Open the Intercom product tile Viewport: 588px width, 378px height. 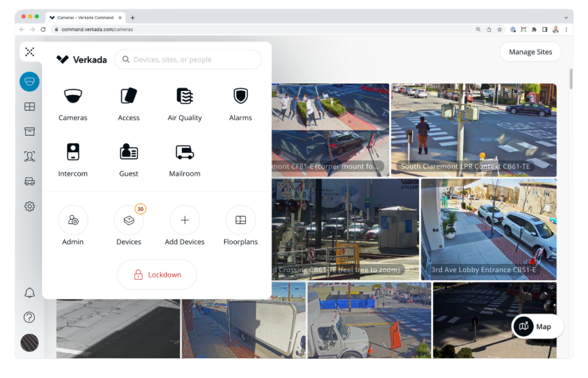[x=73, y=160]
